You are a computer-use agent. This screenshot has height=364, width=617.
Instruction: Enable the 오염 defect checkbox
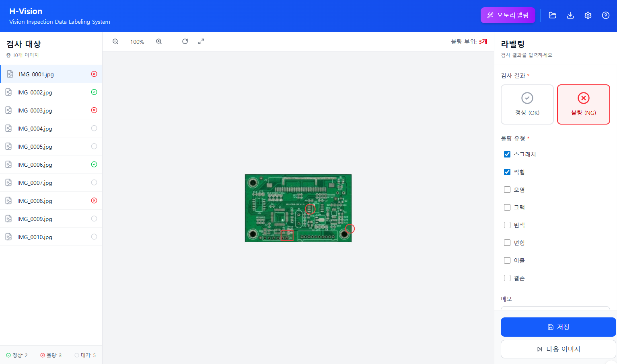(x=507, y=190)
